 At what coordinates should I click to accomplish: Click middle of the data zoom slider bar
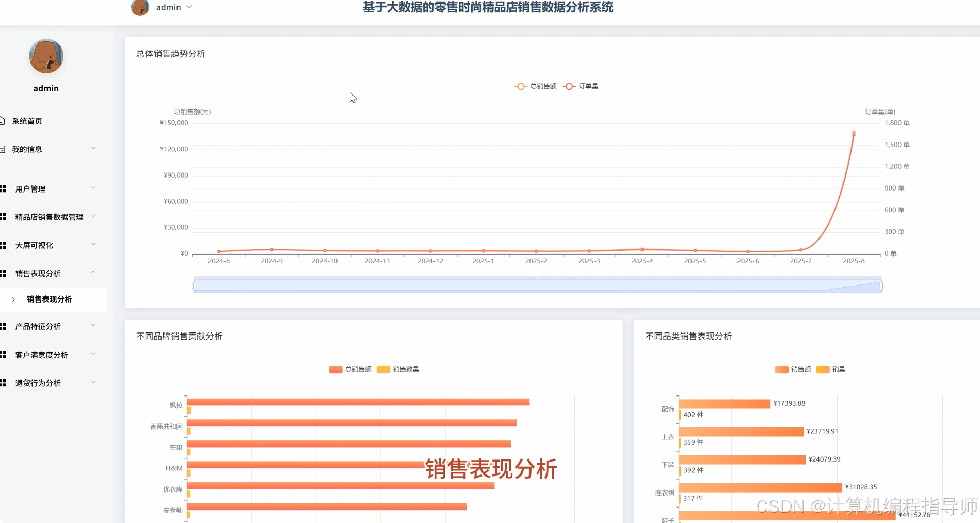538,286
